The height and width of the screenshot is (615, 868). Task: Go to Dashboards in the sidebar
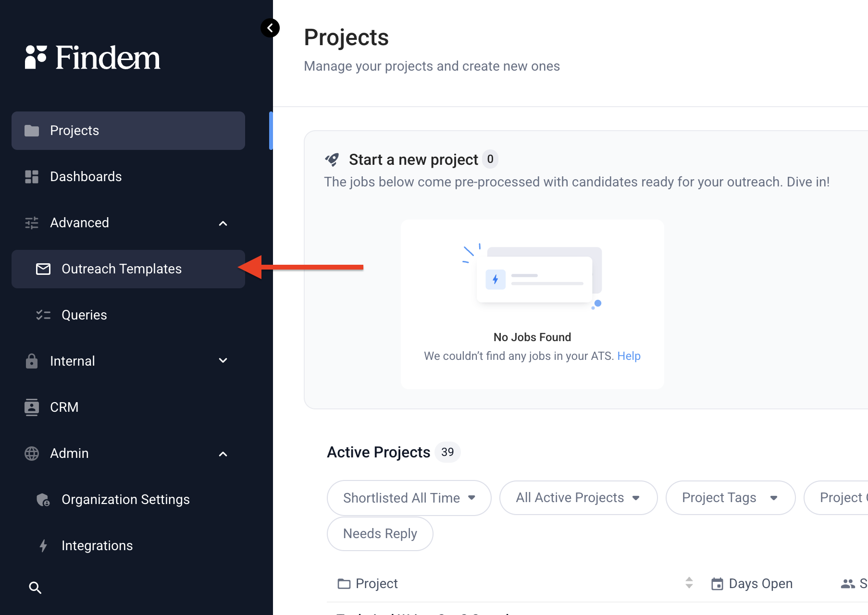128,177
